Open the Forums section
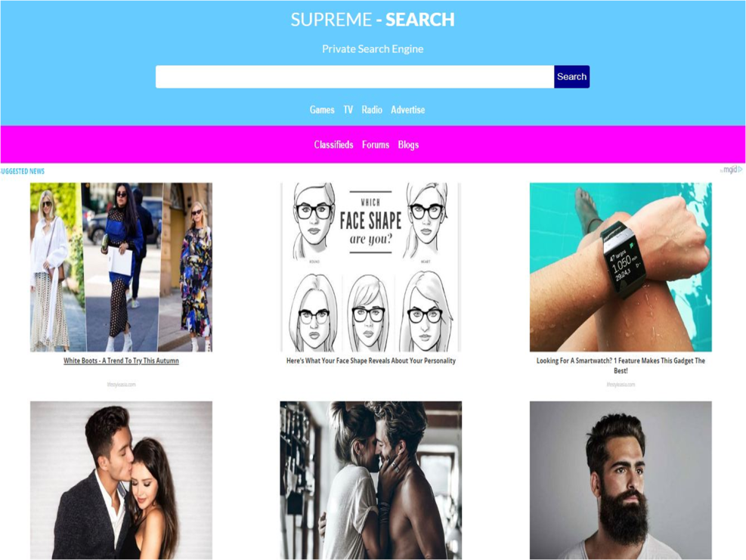 (x=376, y=144)
